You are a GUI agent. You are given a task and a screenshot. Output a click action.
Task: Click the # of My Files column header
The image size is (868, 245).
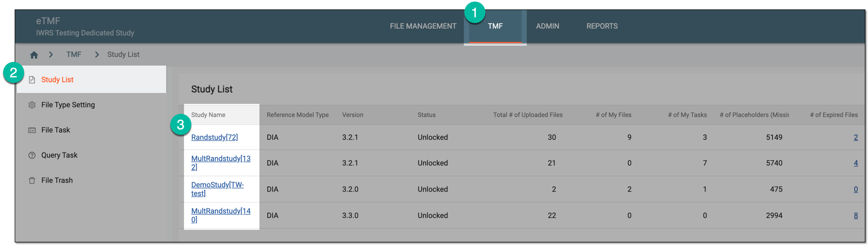coord(614,115)
